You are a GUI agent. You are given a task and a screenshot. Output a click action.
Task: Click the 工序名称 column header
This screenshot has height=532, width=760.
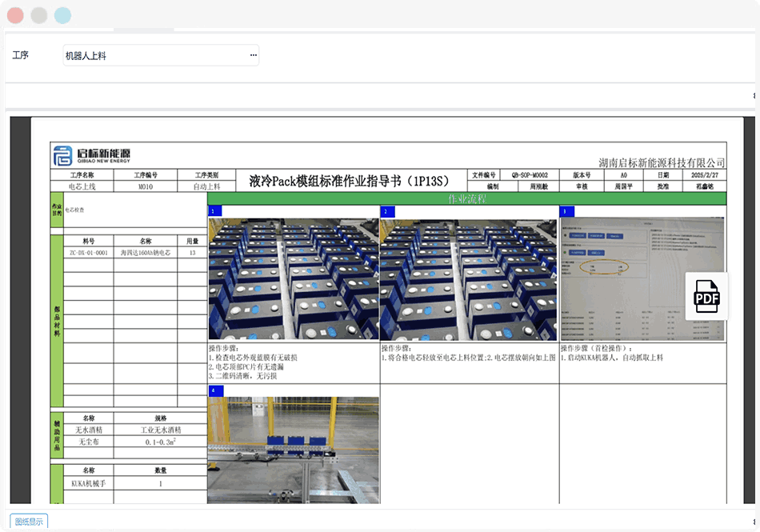click(82, 175)
